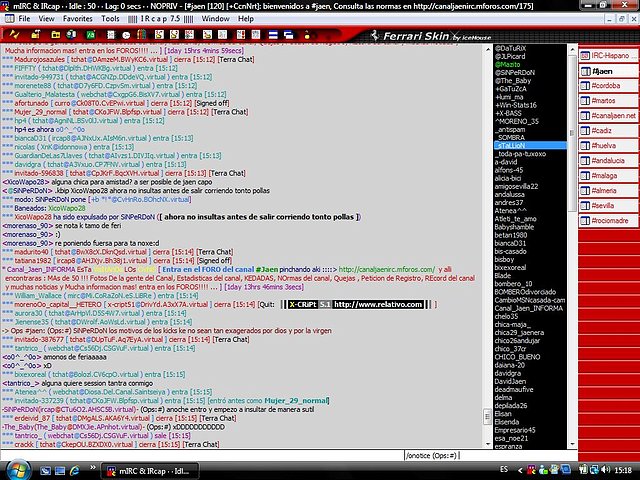Switch to the #huelva channel
This screenshot has width=640, height=480.
coord(609,146)
